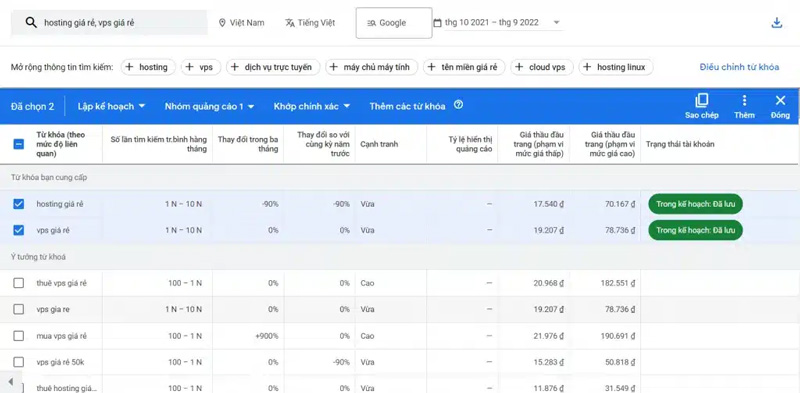Click the 'thuê vps giá rẻ' keyword

click(x=62, y=283)
